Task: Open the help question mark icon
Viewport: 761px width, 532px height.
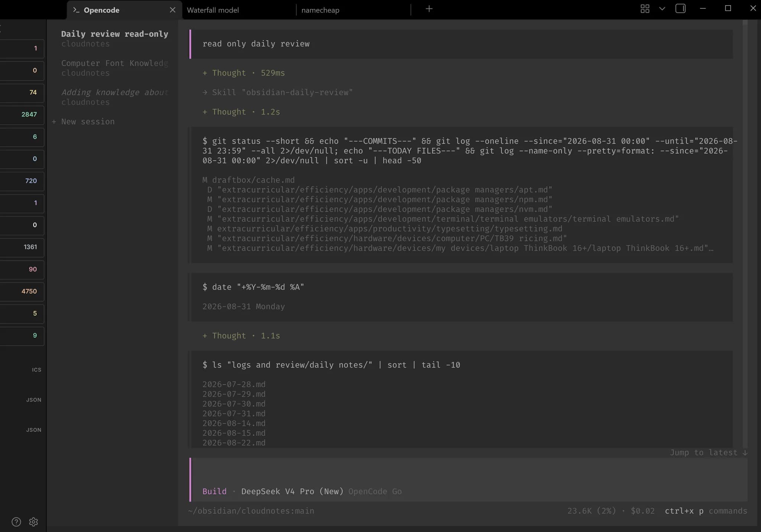Action: tap(16, 522)
